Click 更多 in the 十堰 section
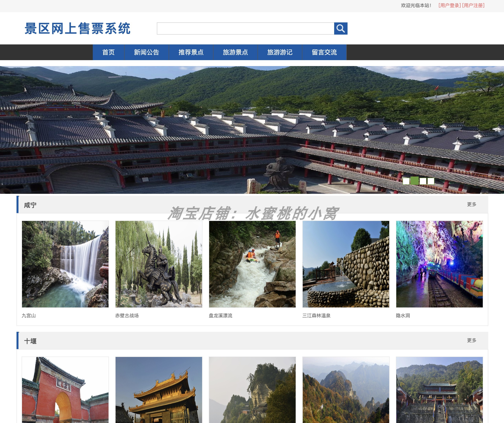The image size is (504, 423). [472, 340]
